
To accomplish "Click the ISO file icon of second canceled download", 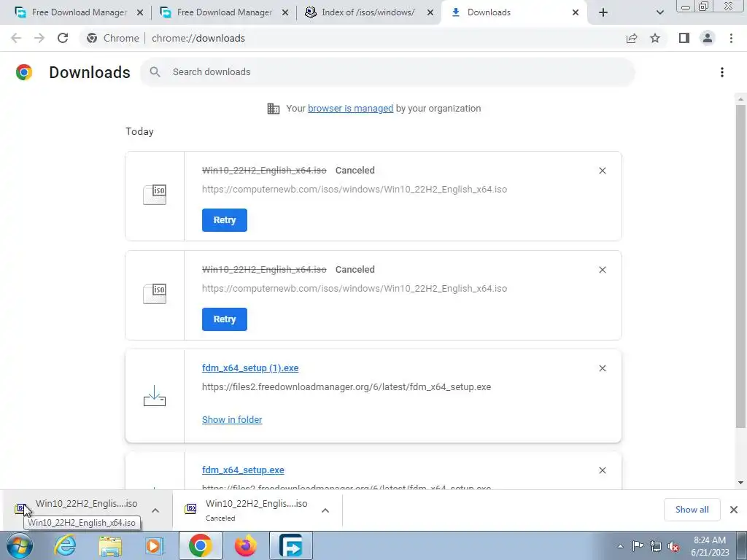I will pos(155,294).
